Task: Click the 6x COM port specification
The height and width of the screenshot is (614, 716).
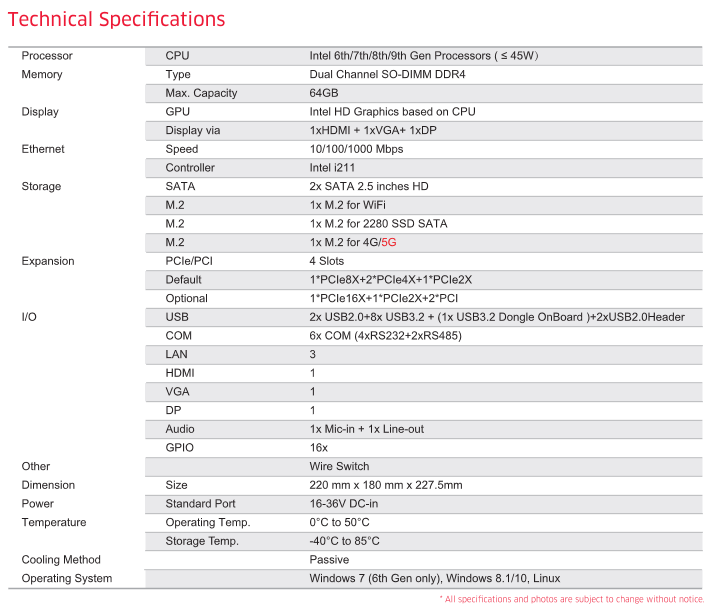Action: click(385, 336)
